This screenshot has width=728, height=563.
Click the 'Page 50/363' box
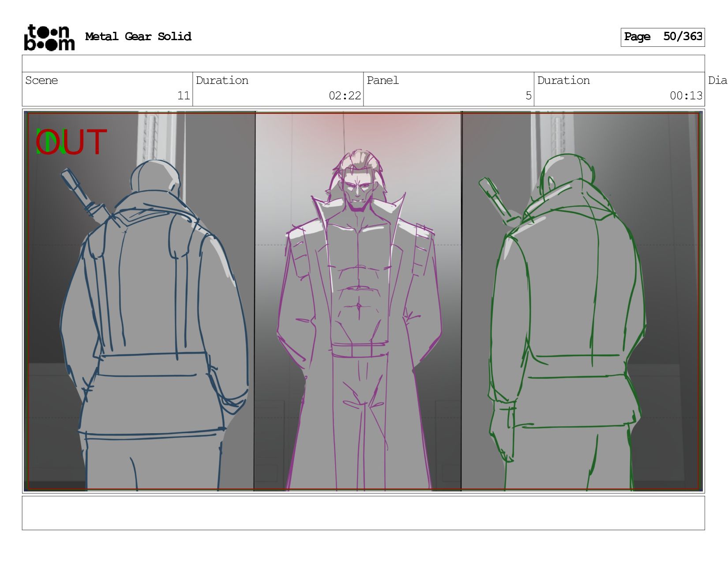(x=662, y=37)
